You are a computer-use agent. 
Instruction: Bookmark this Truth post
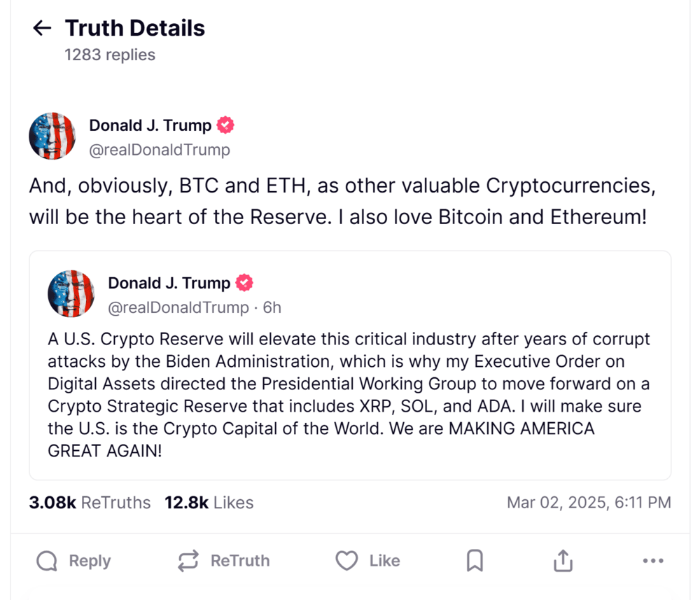click(475, 561)
